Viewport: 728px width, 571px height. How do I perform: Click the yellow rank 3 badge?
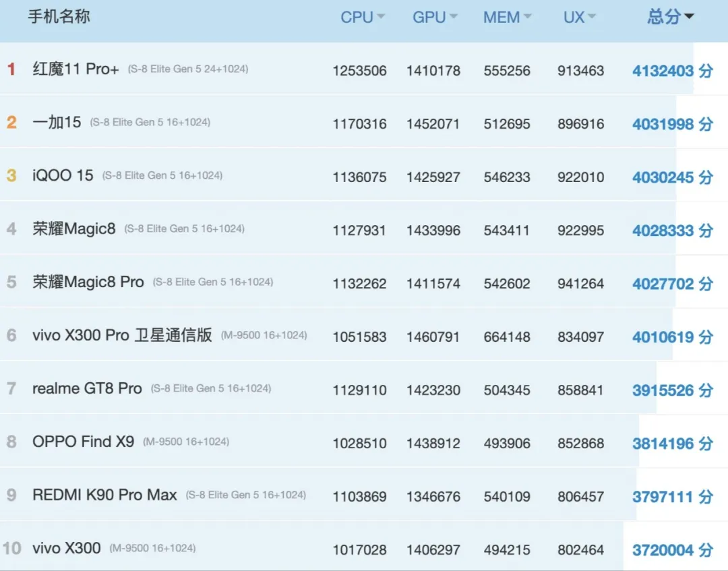pyautogui.click(x=11, y=175)
